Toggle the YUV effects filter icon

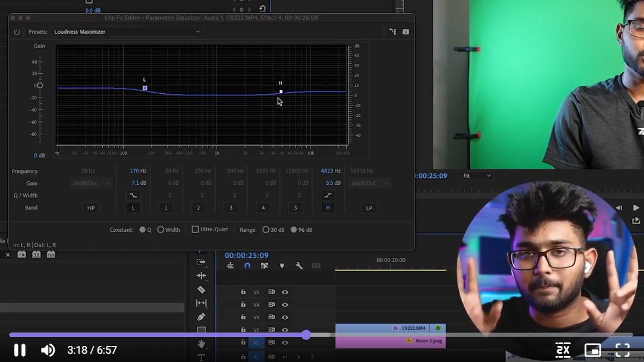[51, 254]
